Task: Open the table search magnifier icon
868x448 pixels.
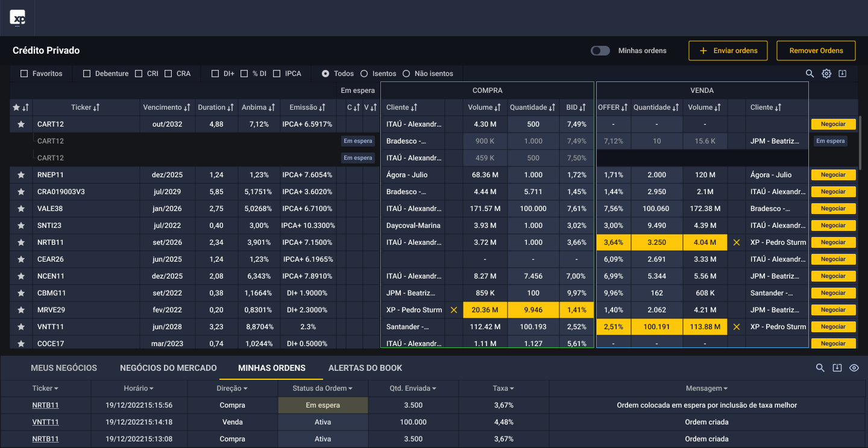Action: [810, 74]
